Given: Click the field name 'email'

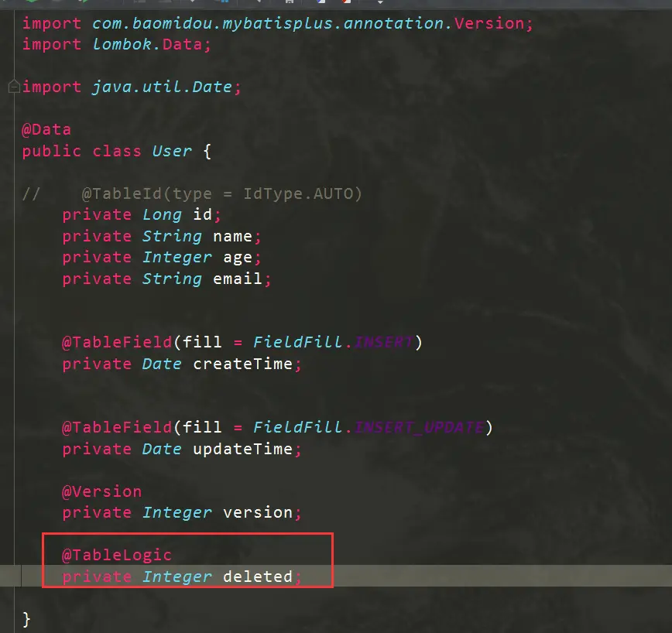Looking at the screenshot, I should (x=238, y=279).
